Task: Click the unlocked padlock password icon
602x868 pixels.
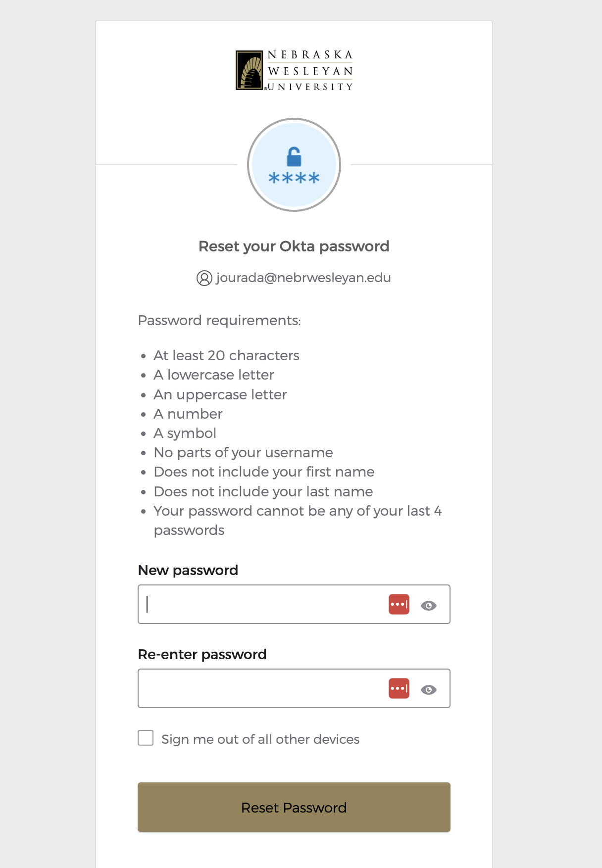Action: click(x=294, y=165)
